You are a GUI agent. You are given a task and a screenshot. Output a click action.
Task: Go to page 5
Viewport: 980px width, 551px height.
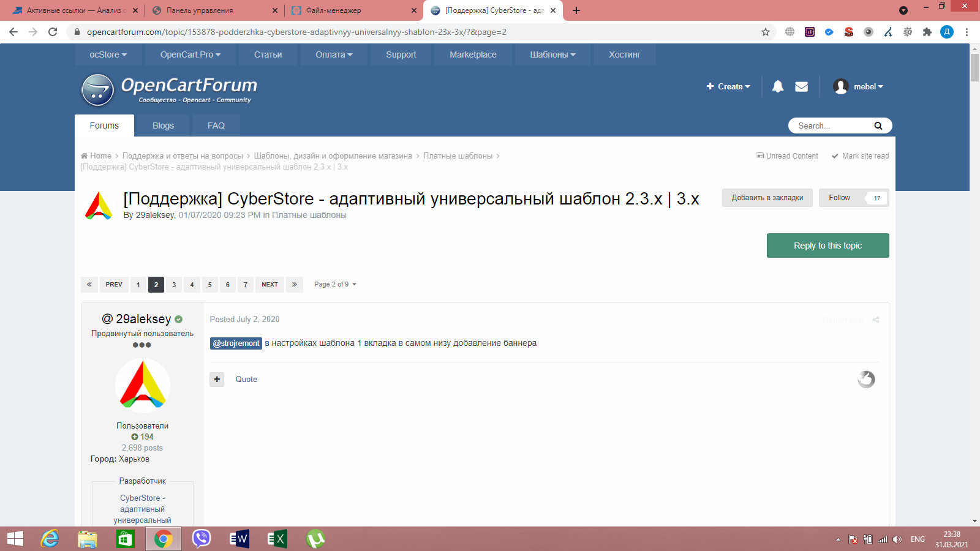pos(209,285)
